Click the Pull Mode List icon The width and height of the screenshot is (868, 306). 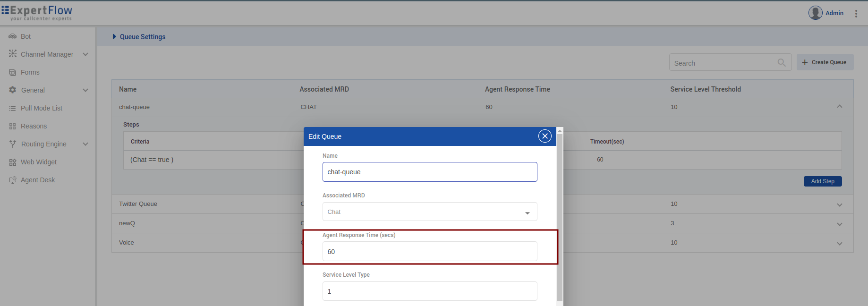click(12, 108)
